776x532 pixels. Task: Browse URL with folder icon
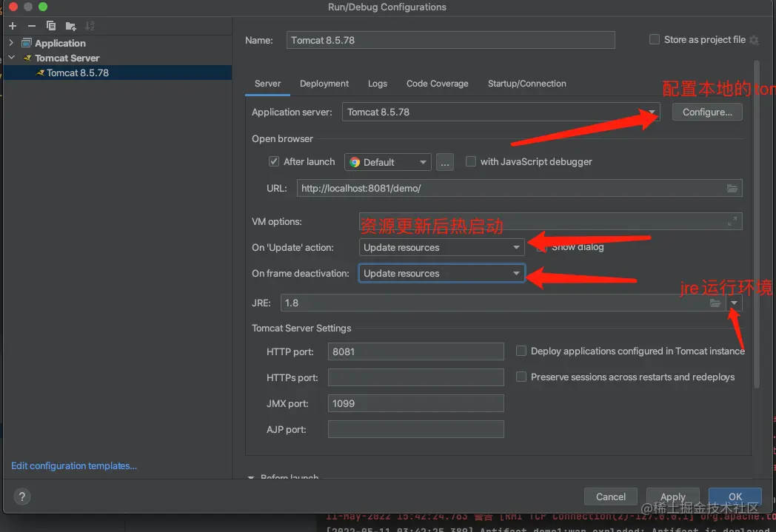click(732, 189)
